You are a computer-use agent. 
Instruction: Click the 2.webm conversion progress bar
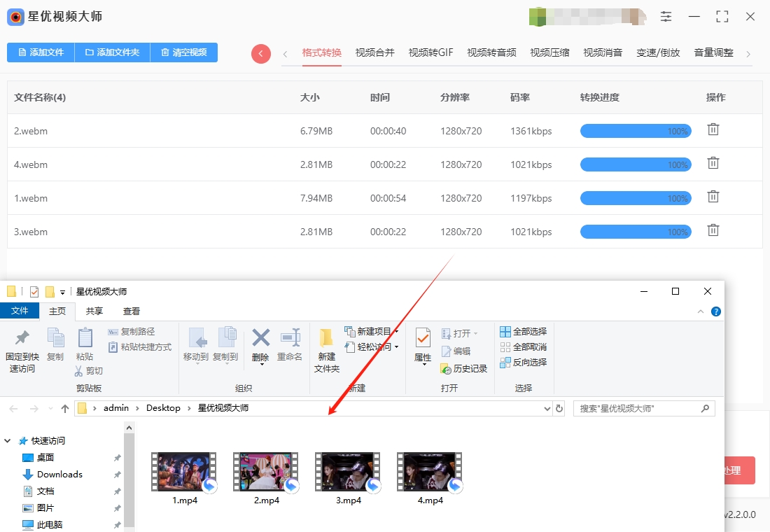point(636,131)
